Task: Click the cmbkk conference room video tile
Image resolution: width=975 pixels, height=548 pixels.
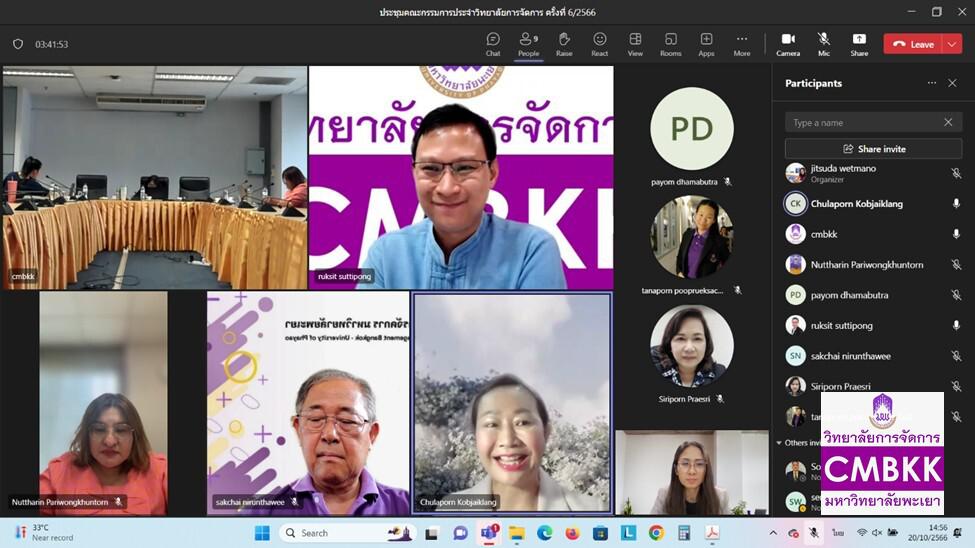Action: click(155, 177)
